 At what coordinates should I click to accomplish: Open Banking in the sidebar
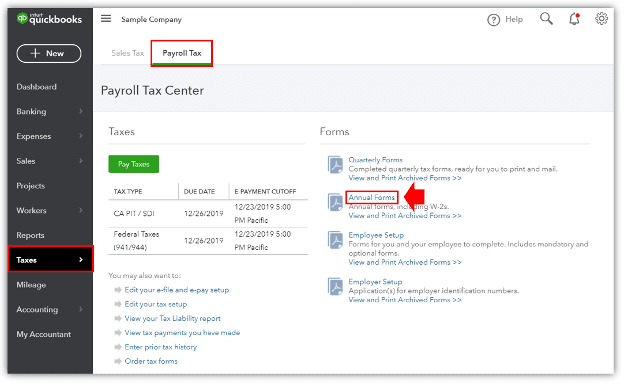(31, 111)
